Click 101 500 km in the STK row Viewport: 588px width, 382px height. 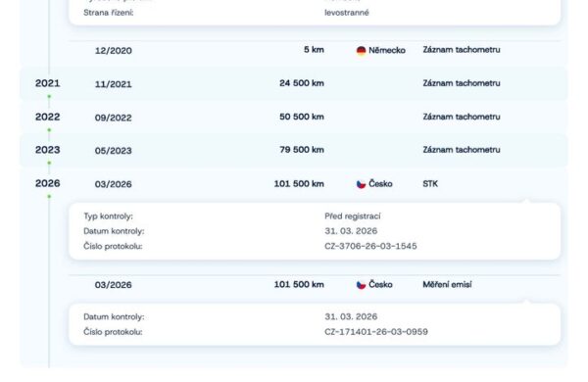299,184
